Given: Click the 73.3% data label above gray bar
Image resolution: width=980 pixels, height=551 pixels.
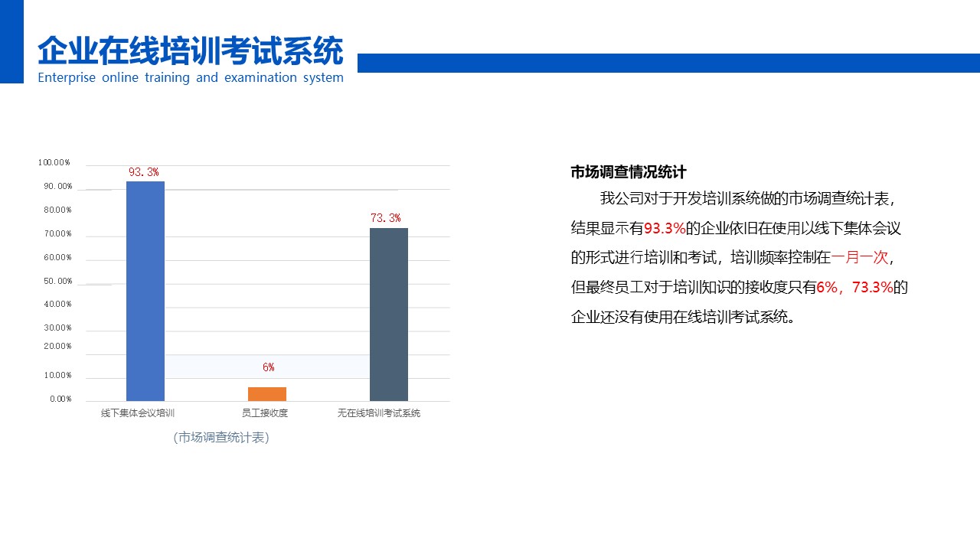Looking at the screenshot, I should 386,218.
